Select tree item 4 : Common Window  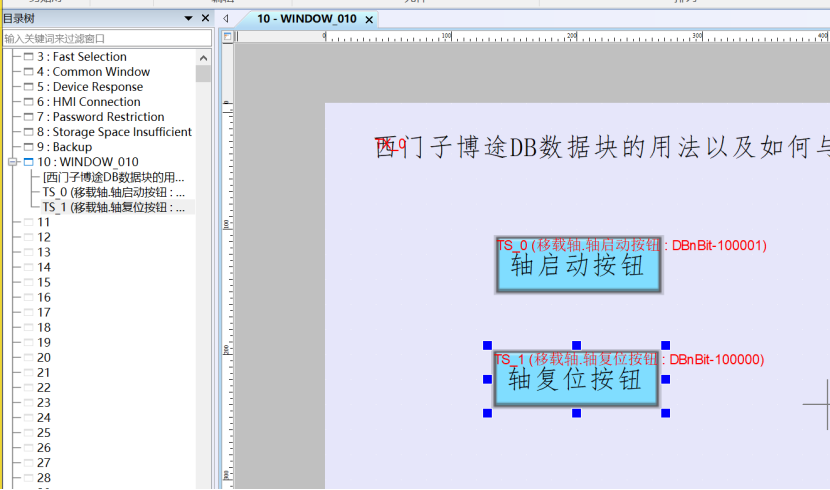tap(93, 71)
